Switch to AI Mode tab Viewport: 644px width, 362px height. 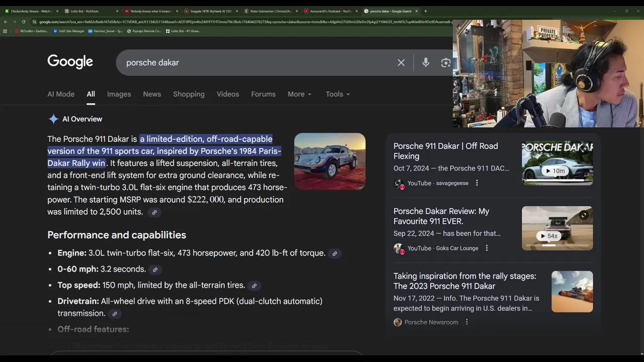(61, 94)
